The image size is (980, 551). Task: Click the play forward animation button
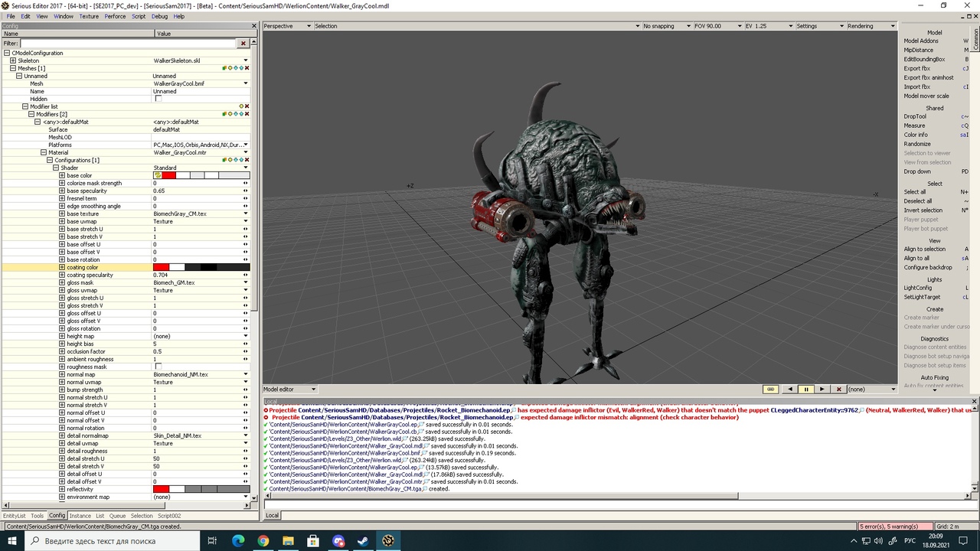[822, 390]
